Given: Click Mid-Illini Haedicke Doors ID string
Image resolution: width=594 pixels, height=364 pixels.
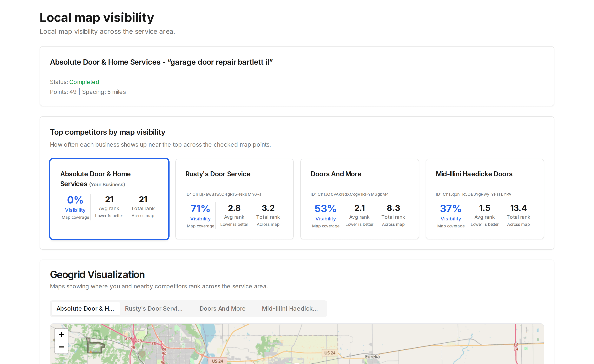Looking at the screenshot, I should 473,194.
